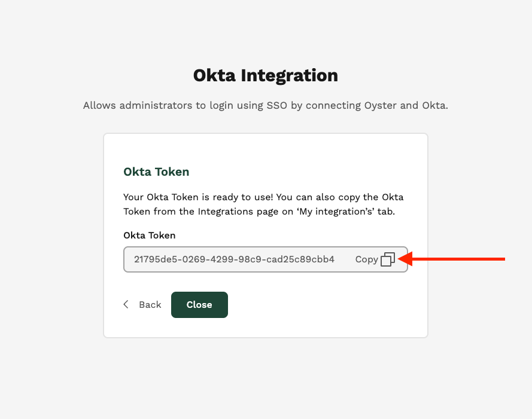The image size is (532, 419).
Task: Click the red arrow's horizontal shaft
Action: pyautogui.click(x=458, y=259)
